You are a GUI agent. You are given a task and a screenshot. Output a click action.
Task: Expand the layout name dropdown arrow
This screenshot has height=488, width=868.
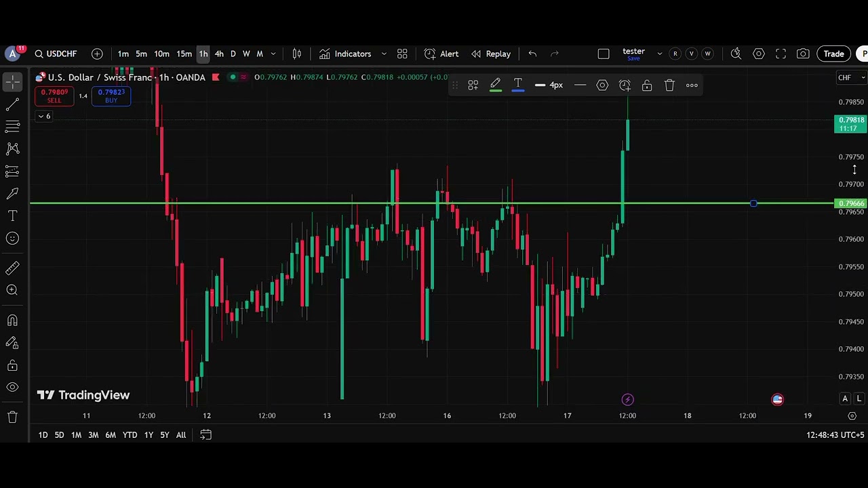tap(659, 54)
